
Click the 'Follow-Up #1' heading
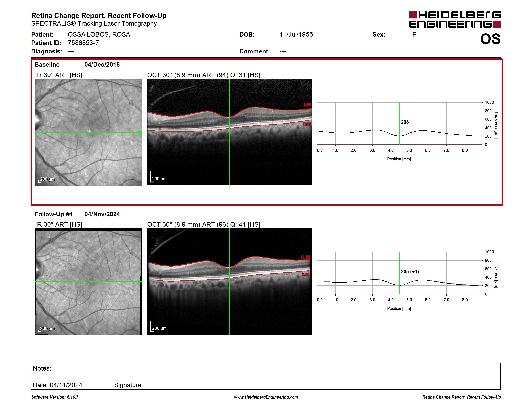pos(54,214)
